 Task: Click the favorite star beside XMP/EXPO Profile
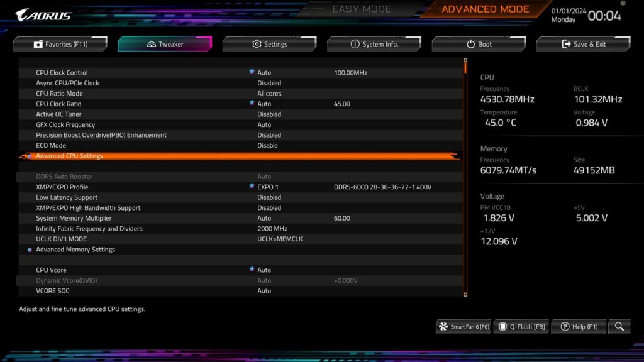coord(252,185)
